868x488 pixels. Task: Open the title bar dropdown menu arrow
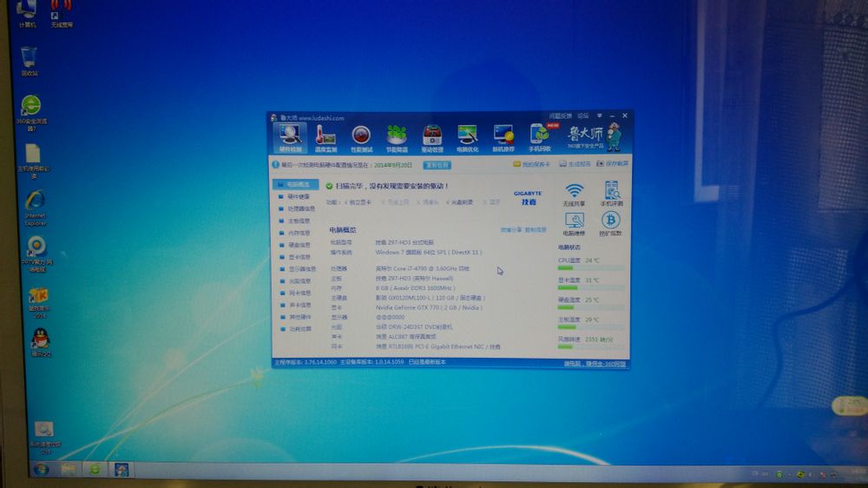[600, 115]
